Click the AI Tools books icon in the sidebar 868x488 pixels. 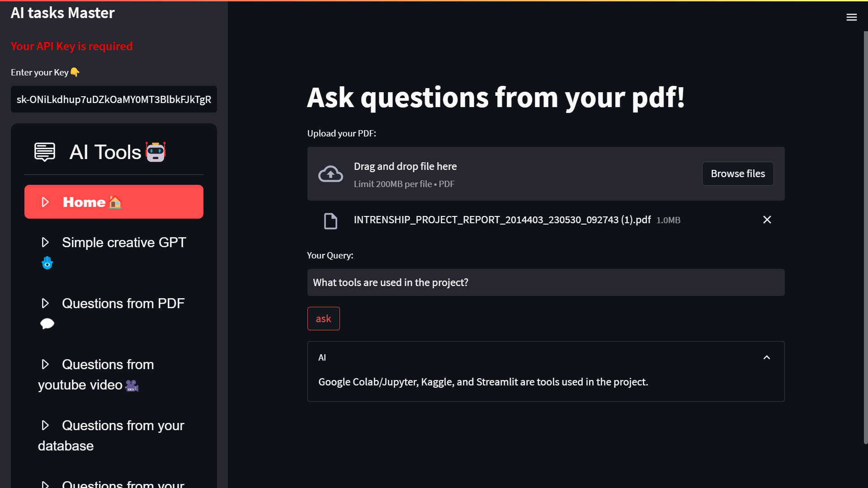[44, 152]
